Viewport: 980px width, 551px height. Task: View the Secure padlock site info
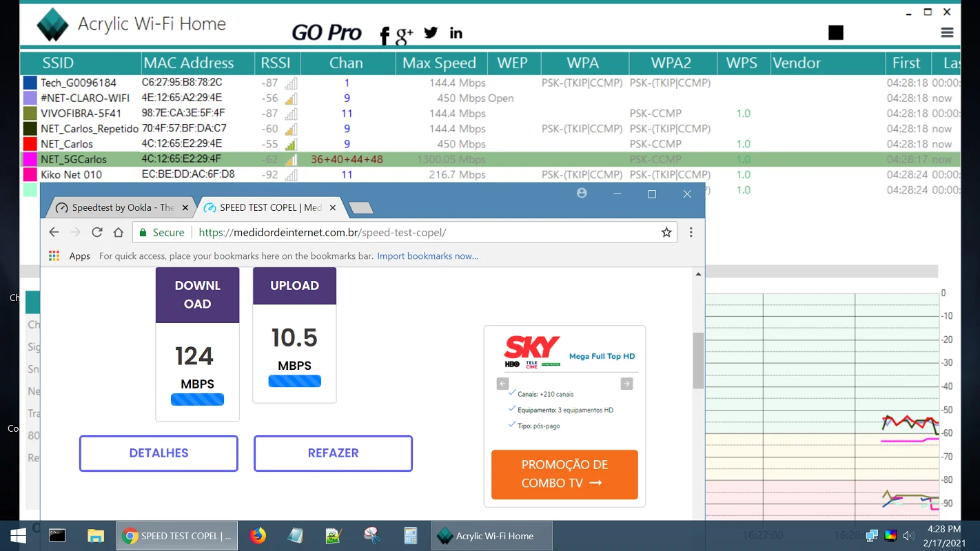click(x=162, y=233)
